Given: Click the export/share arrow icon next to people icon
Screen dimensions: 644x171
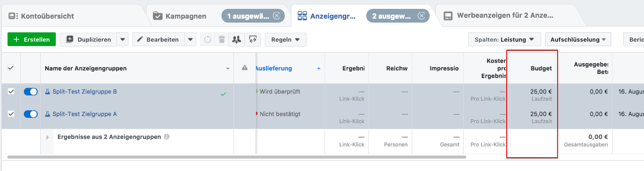Looking at the screenshot, I should pos(253,39).
